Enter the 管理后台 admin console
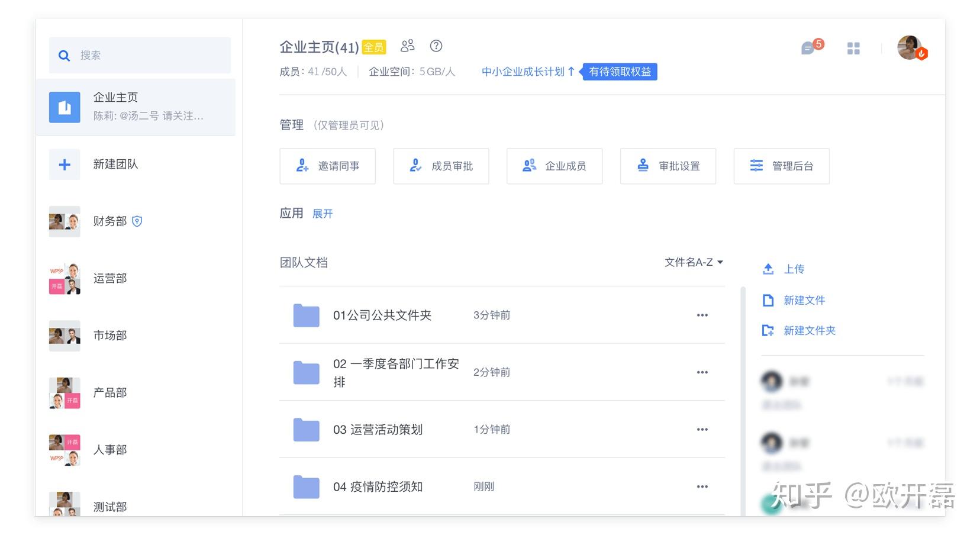The image size is (980, 535). click(x=756, y=166)
